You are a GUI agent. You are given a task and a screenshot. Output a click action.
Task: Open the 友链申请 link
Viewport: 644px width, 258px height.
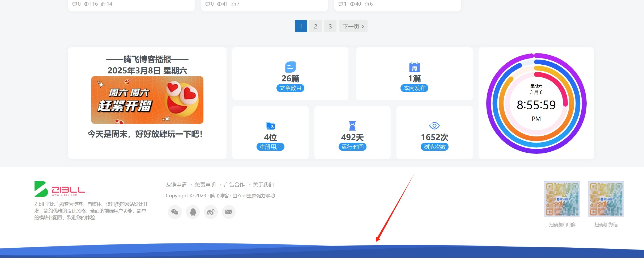(x=176, y=184)
